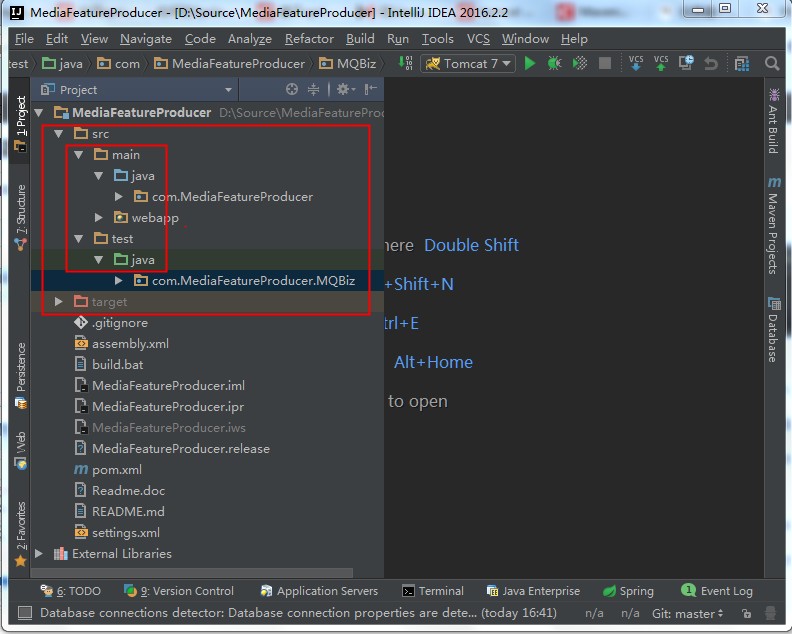Open the Persistence tool window
Screen dimensions: 792x634
tap(21, 376)
